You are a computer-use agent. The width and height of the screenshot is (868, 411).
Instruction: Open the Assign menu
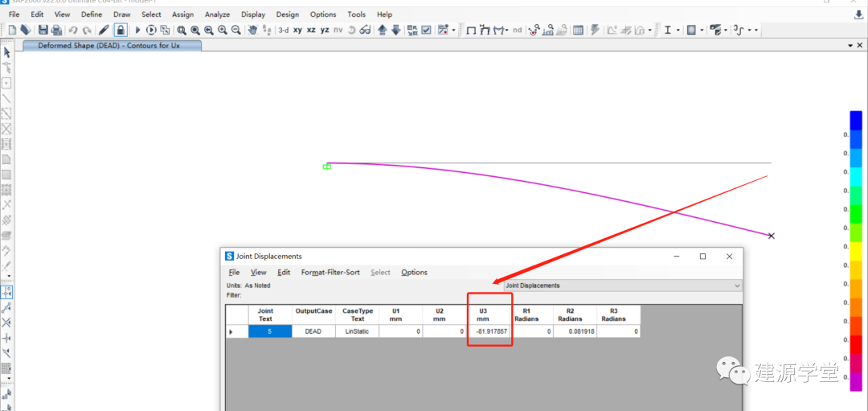pos(182,14)
